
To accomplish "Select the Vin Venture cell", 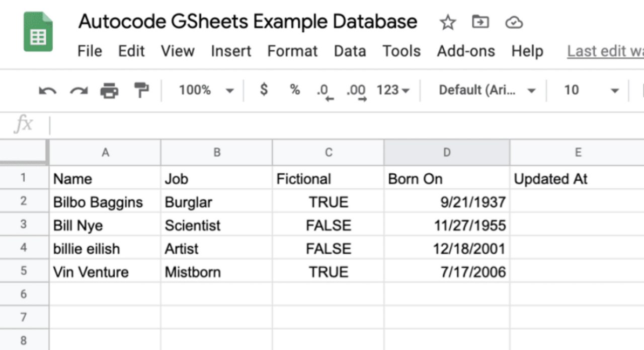I will point(105,271).
